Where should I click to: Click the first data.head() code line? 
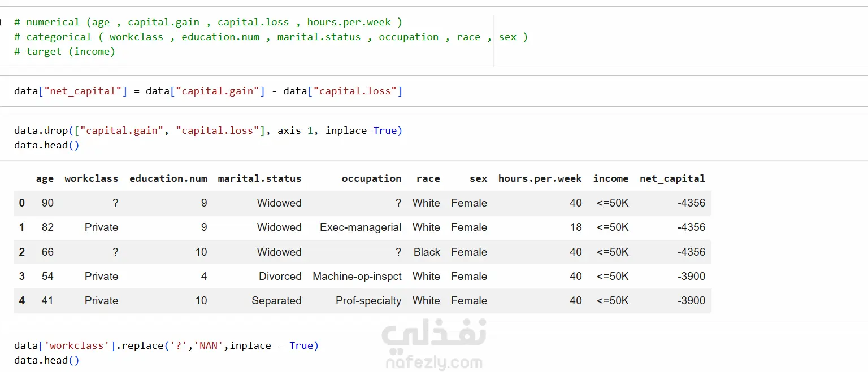(47, 145)
